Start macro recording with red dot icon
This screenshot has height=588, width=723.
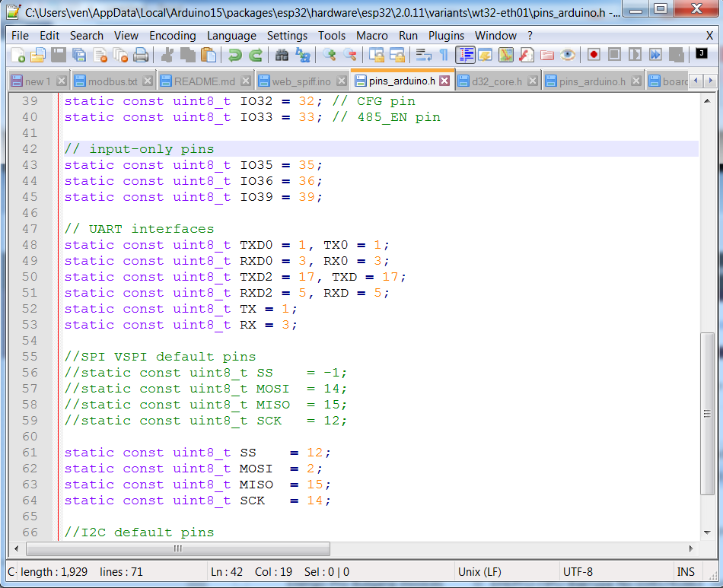tap(594, 55)
